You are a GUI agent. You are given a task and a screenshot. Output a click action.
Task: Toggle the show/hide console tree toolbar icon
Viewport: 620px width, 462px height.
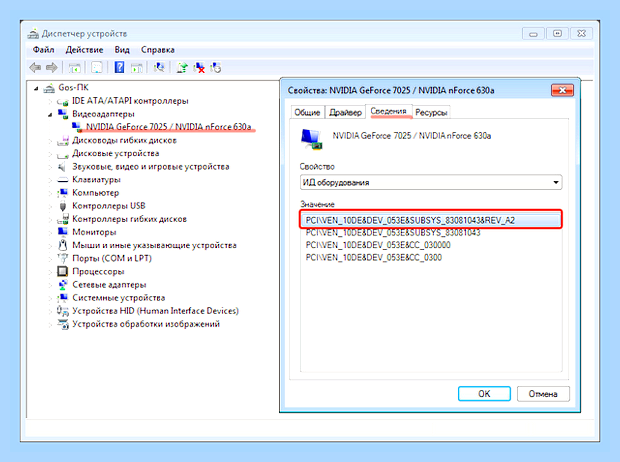tap(74, 68)
